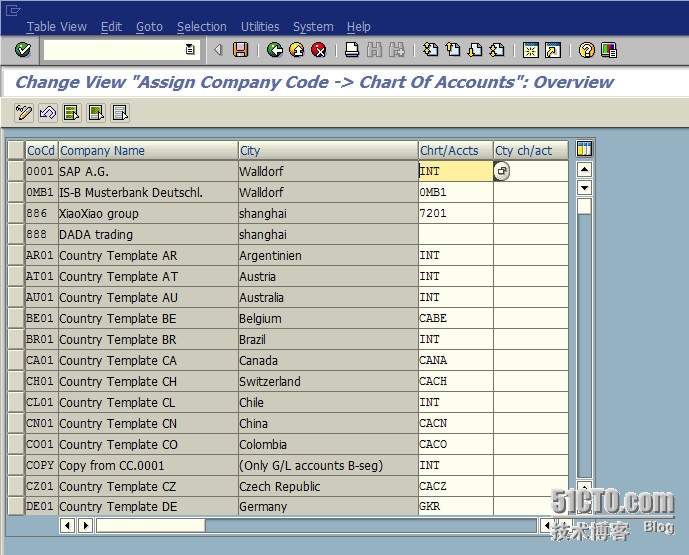The image size is (689, 555).
Task: Click the Customize Local Layout icon
Action: tap(609, 50)
